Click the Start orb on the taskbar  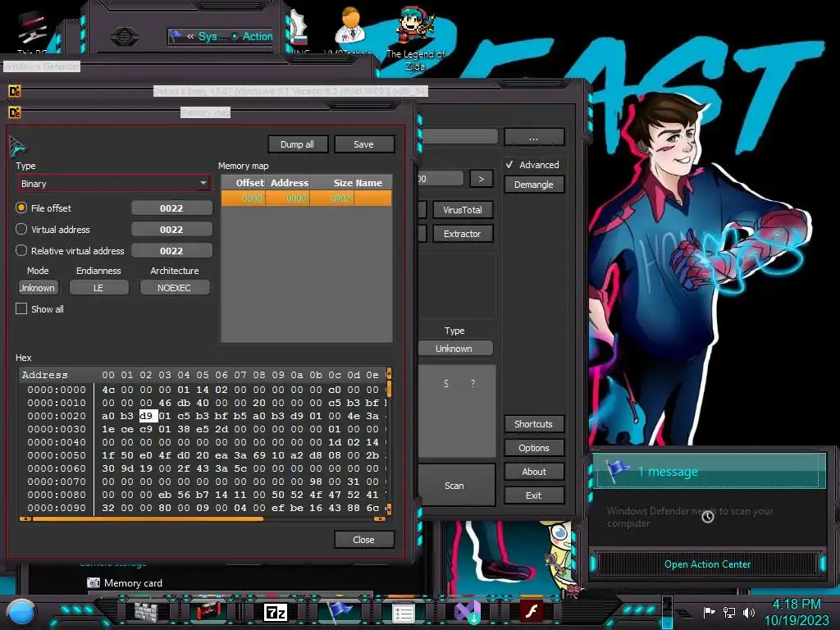(21, 612)
